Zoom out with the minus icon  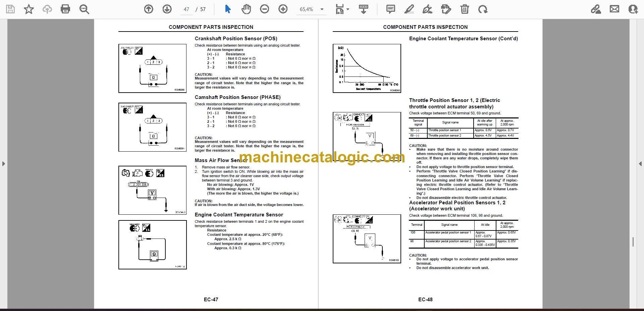pyautogui.click(x=265, y=9)
